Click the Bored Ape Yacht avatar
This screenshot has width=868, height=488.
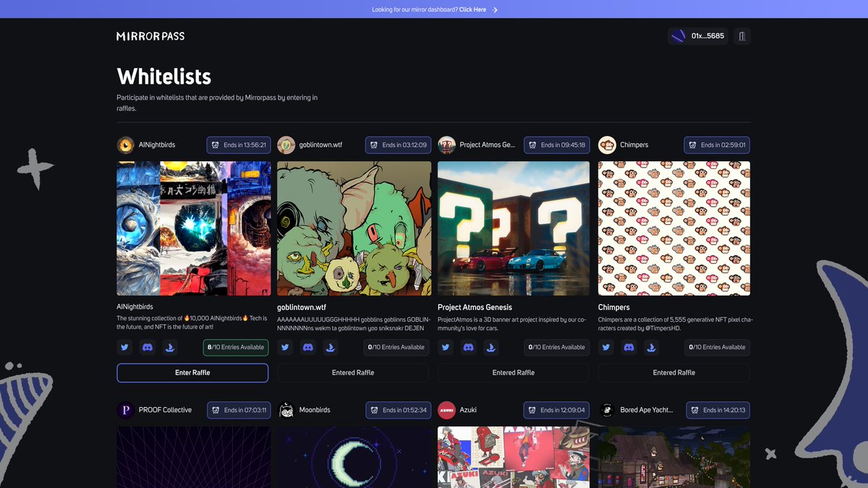tap(608, 410)
